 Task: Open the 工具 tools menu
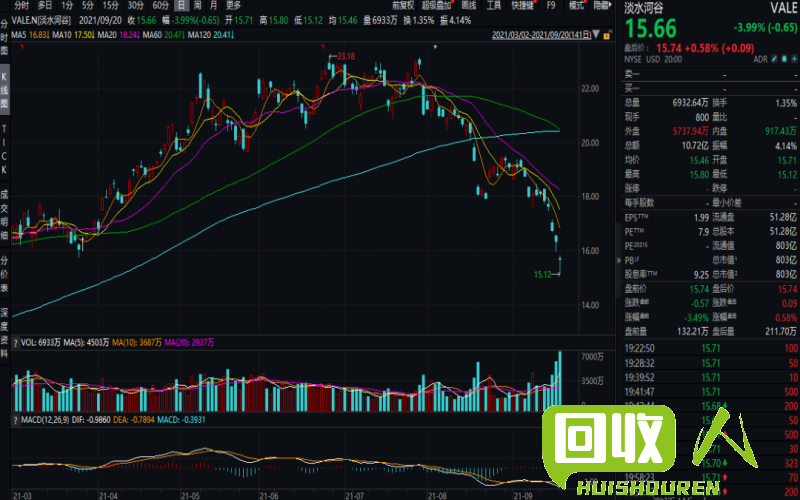[493, 5]
